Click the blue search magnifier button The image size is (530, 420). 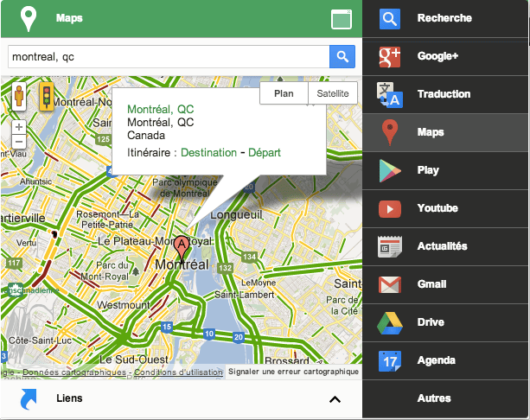pyautogui.click(x=342, y=57)
